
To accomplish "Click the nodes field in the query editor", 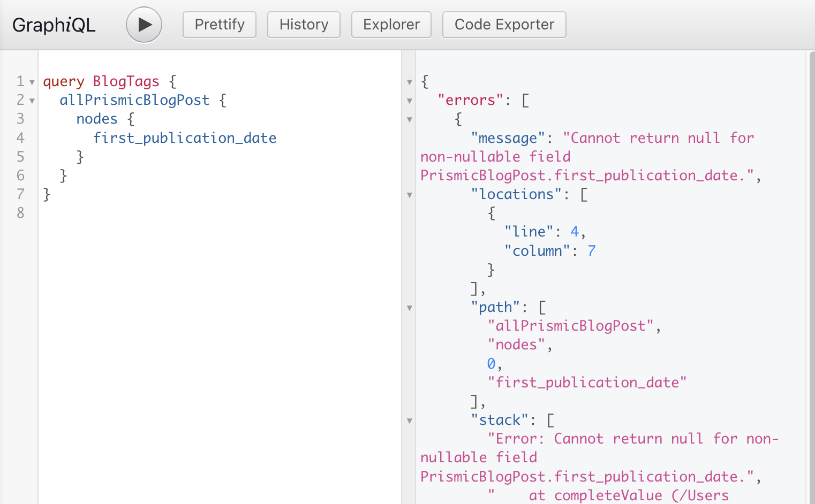I will click(x=97, y=119).
